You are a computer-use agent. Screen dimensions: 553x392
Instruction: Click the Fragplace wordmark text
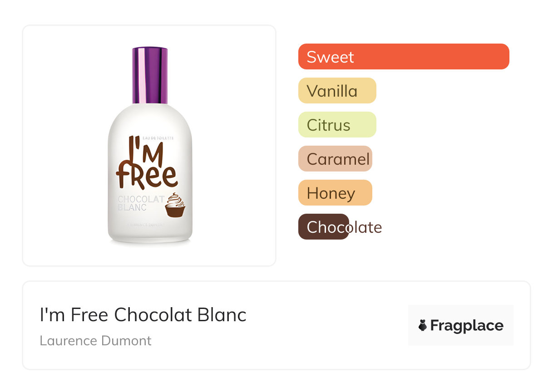466,325
